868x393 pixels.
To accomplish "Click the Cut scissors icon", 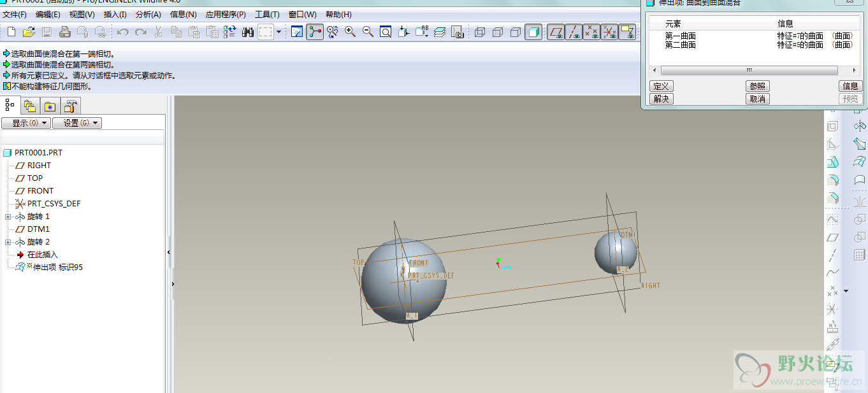I will (x=159, y=32).
